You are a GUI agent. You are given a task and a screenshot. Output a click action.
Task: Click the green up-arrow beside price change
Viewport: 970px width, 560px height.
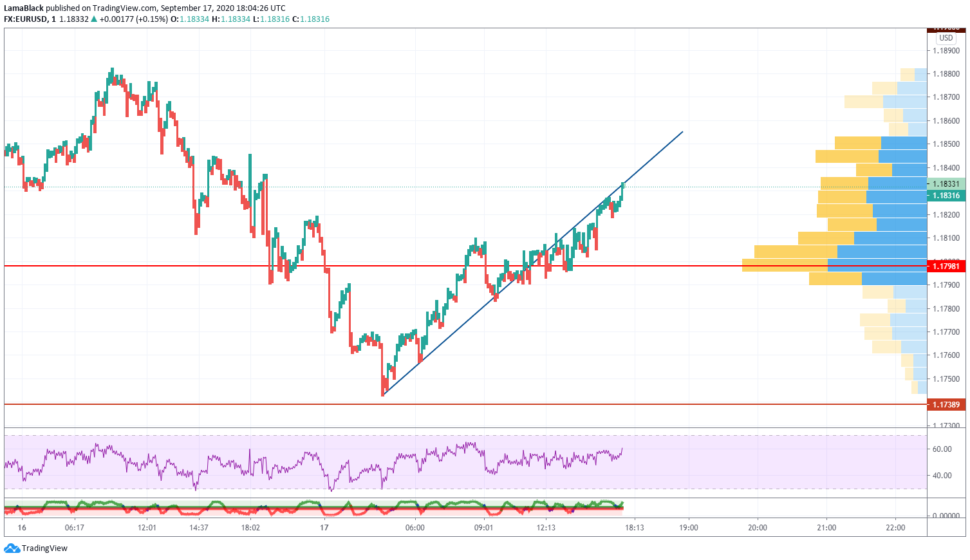pos(94,19)
